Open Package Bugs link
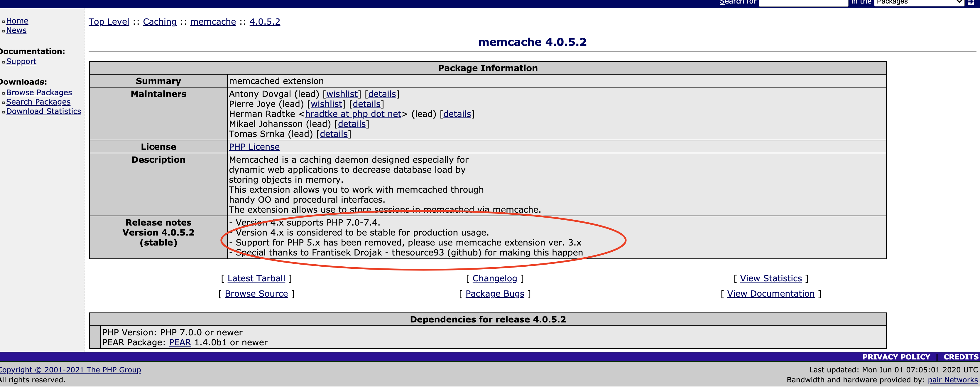 (495, 294)
